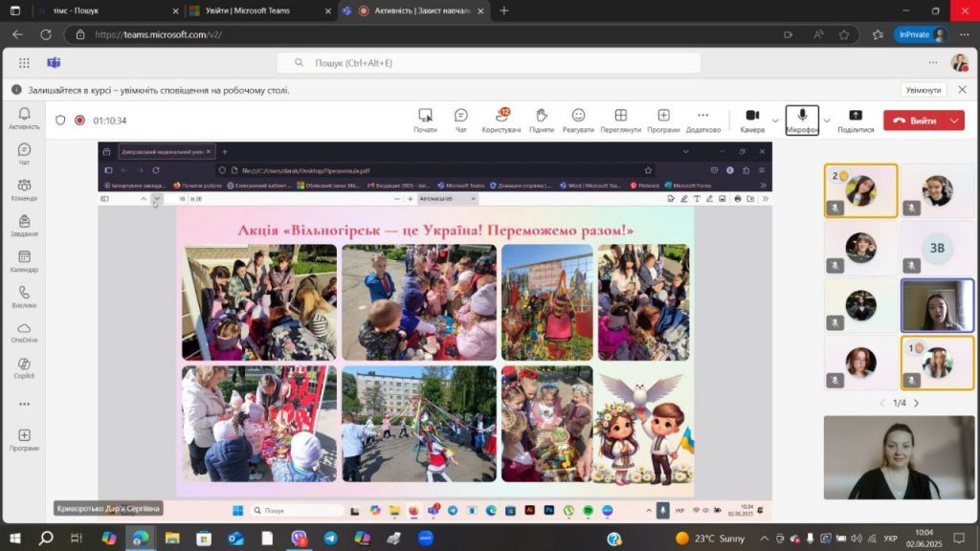Add this page to browser favorites
The height and width of the screenshot is (551, 980).
tap(844, 35)
